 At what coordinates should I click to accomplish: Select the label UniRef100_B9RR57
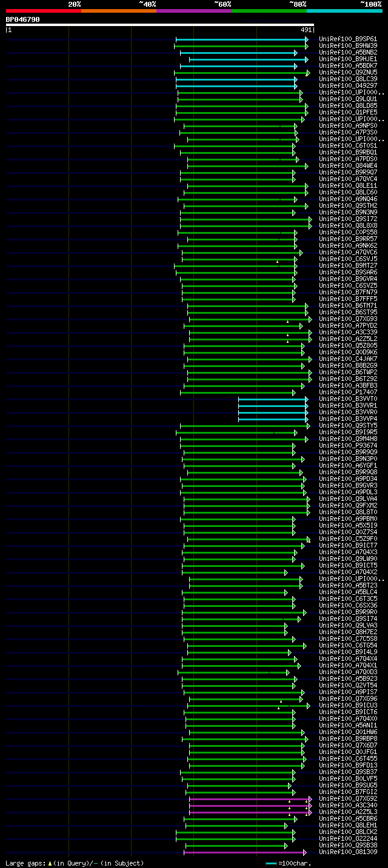click(x=348, y=239)
